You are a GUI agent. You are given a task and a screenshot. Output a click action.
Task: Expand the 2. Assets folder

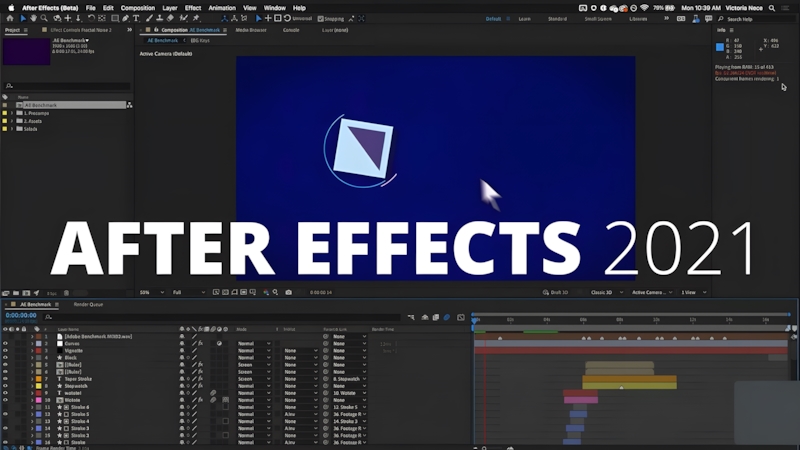(x=12, y=121)
